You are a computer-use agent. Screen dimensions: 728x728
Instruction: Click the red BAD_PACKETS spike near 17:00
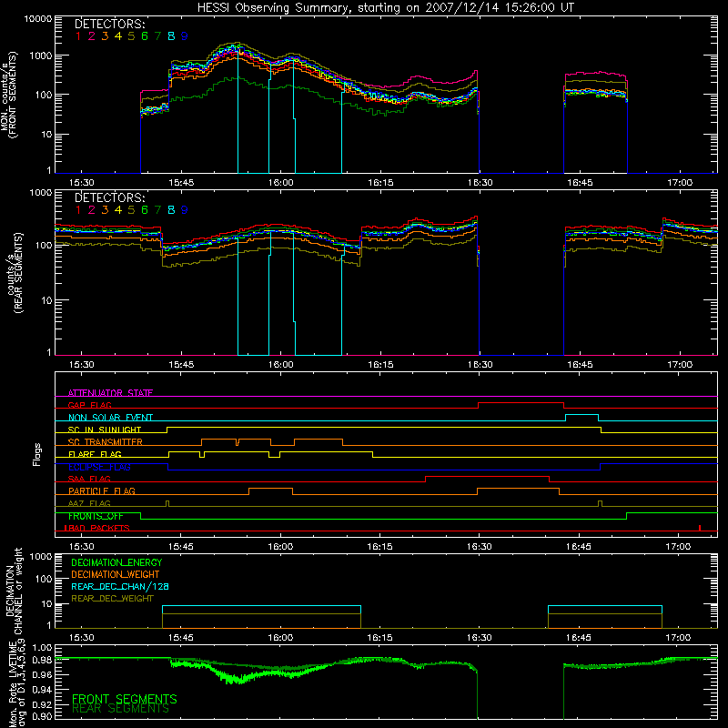click(x=700, y=528)
